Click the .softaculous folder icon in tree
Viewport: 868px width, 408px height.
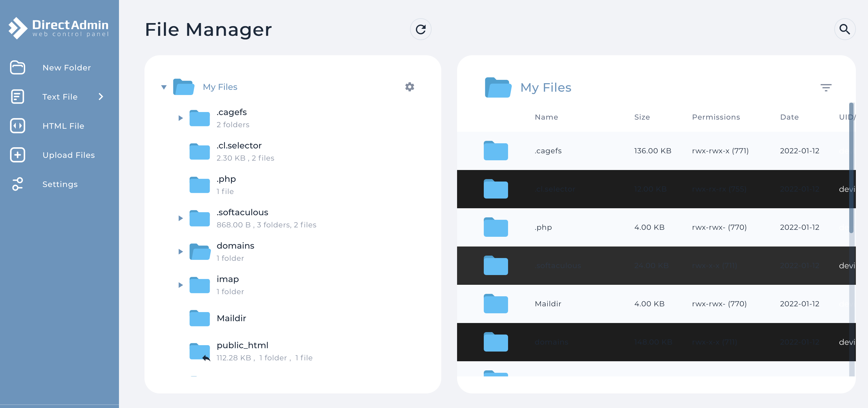coord(199,218)
